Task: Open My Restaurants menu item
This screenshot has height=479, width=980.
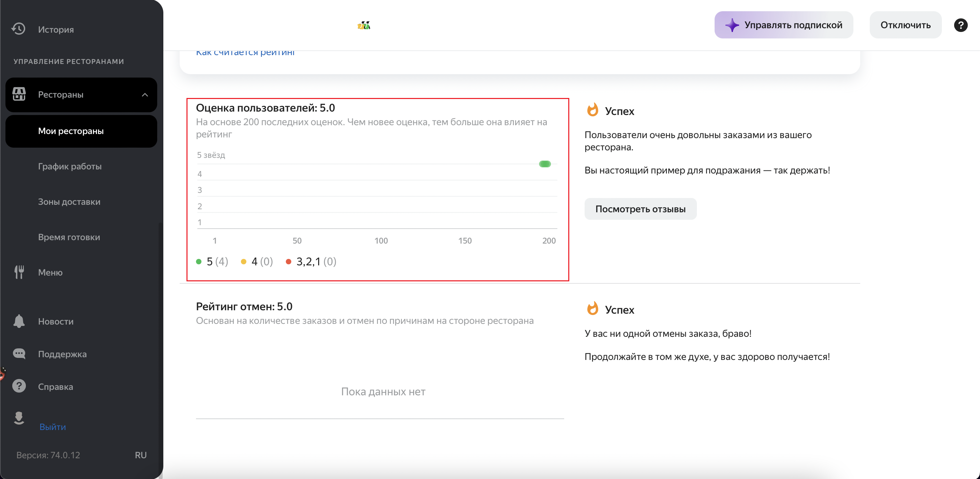Action: 71,131
